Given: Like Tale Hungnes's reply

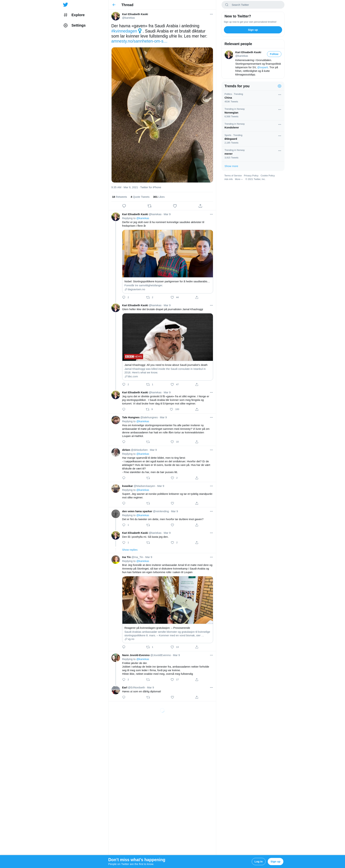Looking at the screenshot, I should (172, 442).
